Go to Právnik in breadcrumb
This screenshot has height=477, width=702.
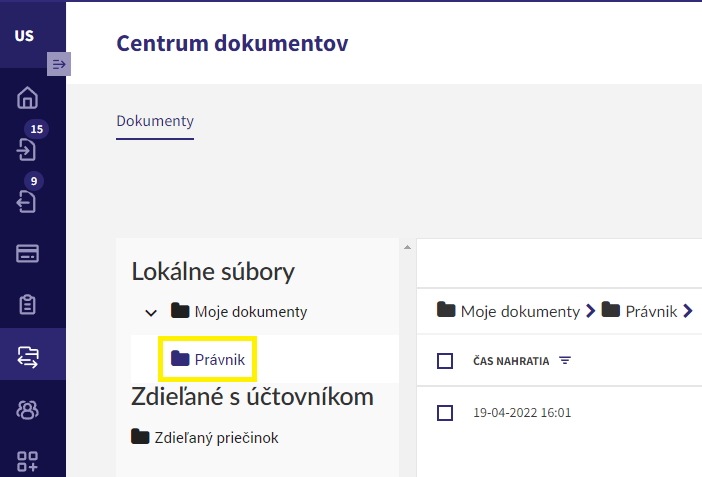(639, 311)
